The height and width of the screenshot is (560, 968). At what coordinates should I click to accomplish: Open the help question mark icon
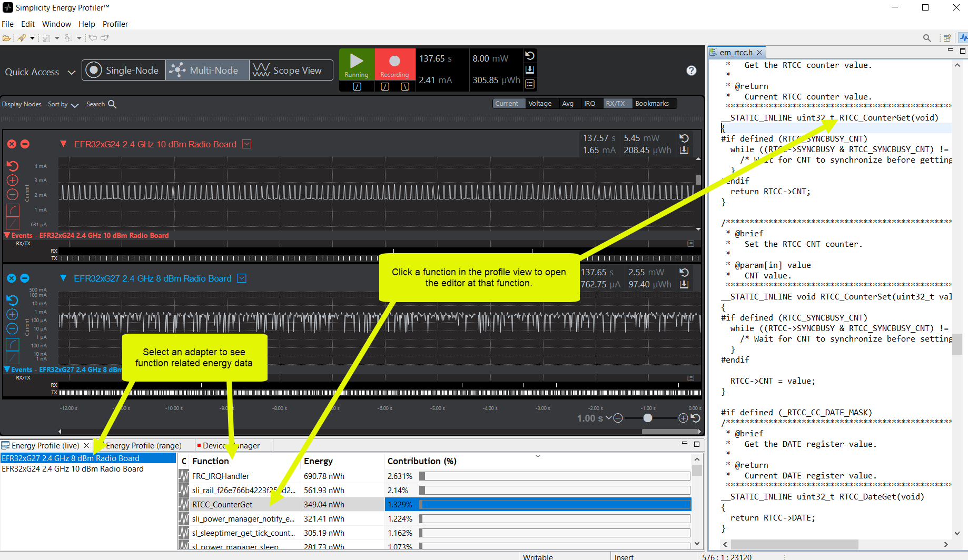[692, 71]
